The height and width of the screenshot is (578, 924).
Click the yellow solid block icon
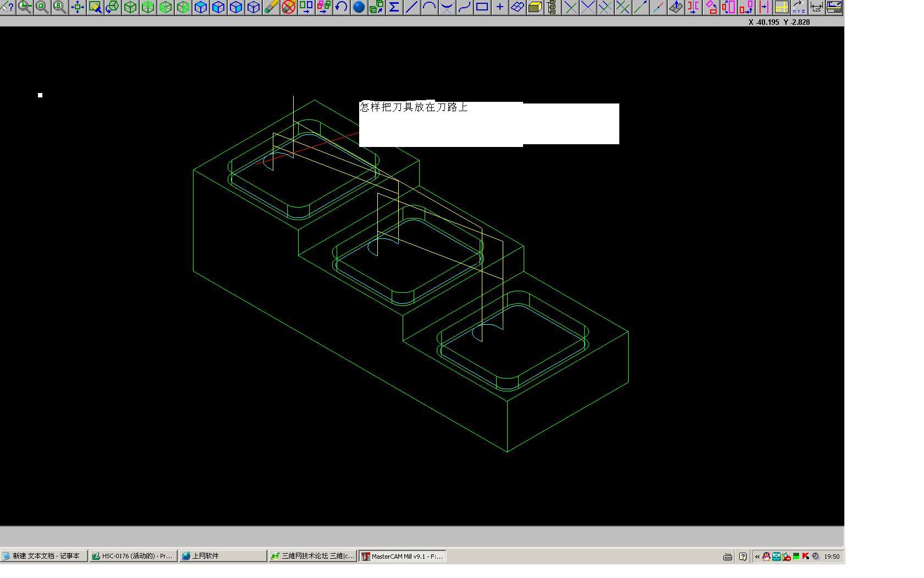point(535,7)
